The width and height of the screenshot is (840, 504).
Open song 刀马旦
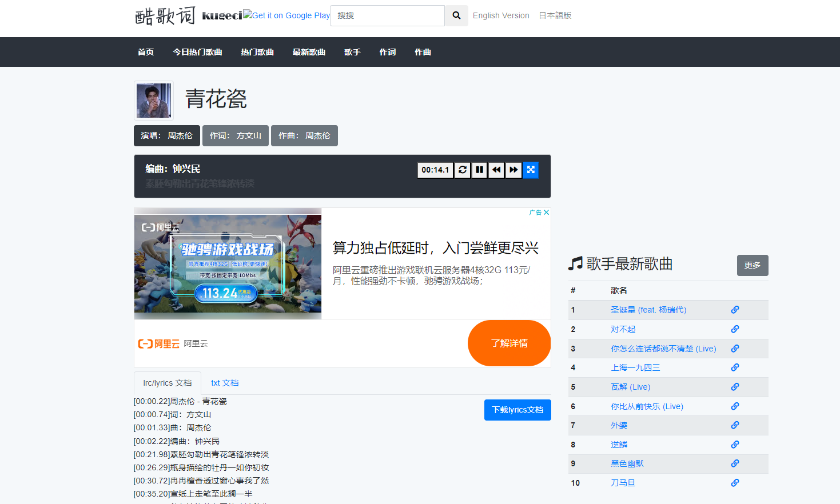click(x=623, y=483)
